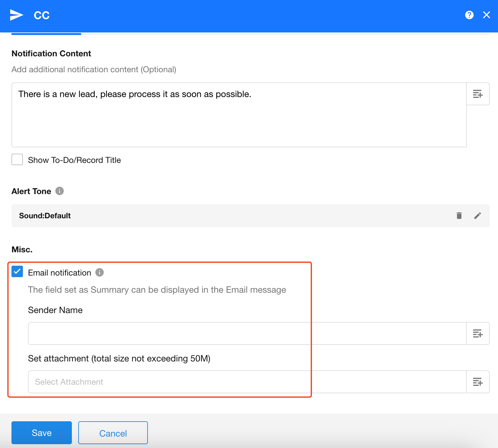This screenshot has height=448, width=498.
Task: Save the CC settings
Action: point(42,433)
